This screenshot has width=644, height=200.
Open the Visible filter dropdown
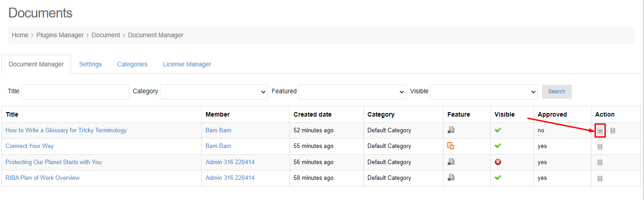[x=484, y=92]
